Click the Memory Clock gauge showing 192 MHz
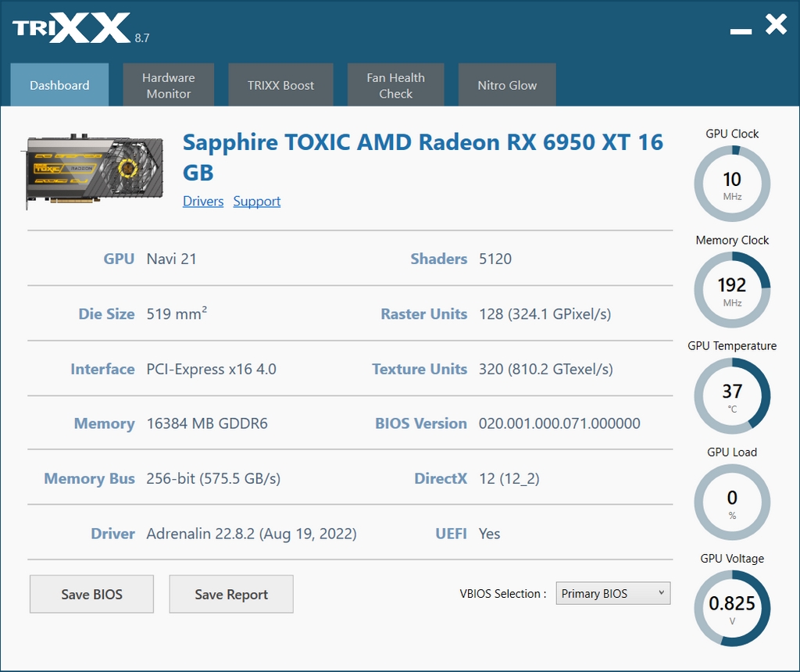 732,290
